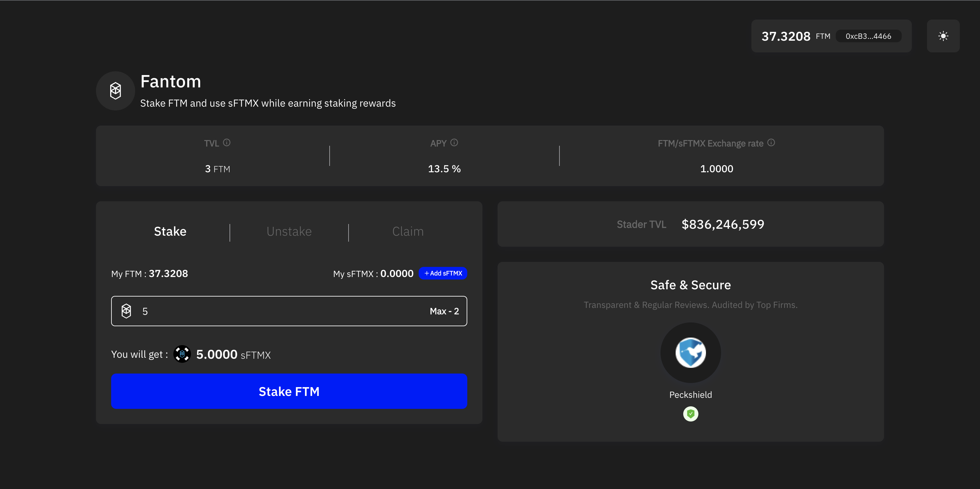Click the Fantom page title
Screen dimensions: 980x489
pyautogui.click(x=171, y=81)
